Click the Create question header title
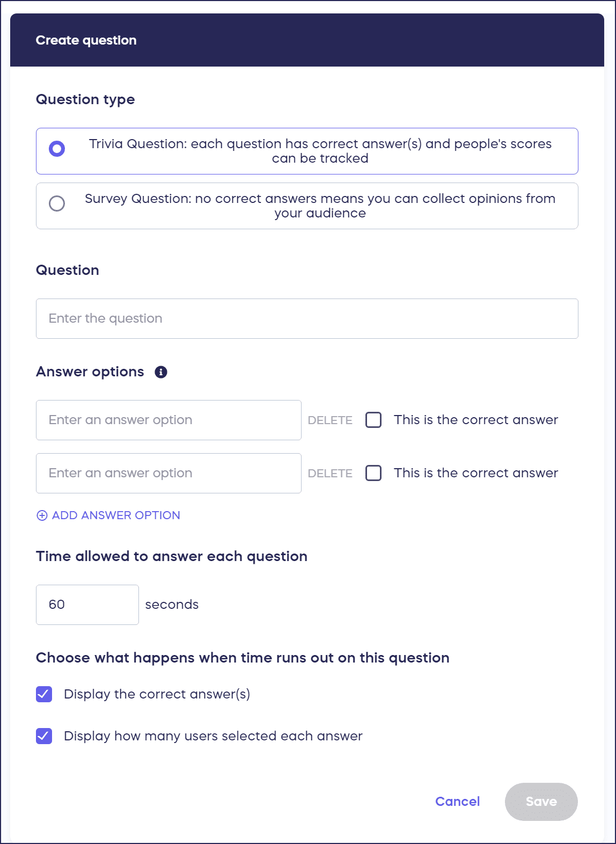The width and height of the screenshot is (616, 844). point(86,40)
